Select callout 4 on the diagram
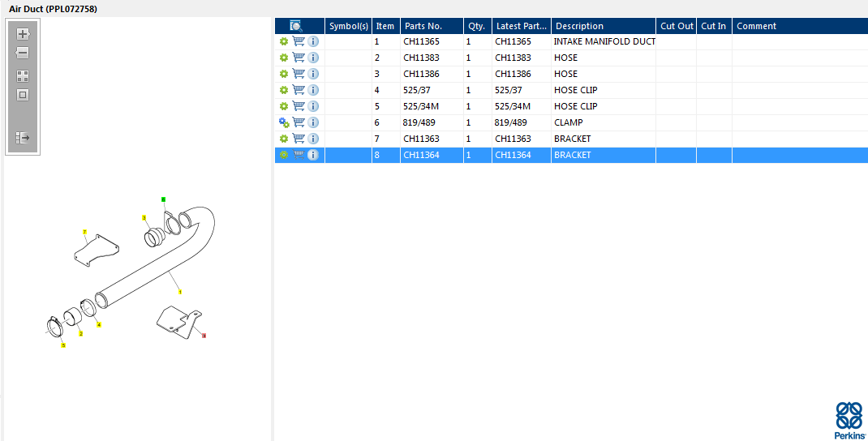The image size is (868, 441). [99, 325]
